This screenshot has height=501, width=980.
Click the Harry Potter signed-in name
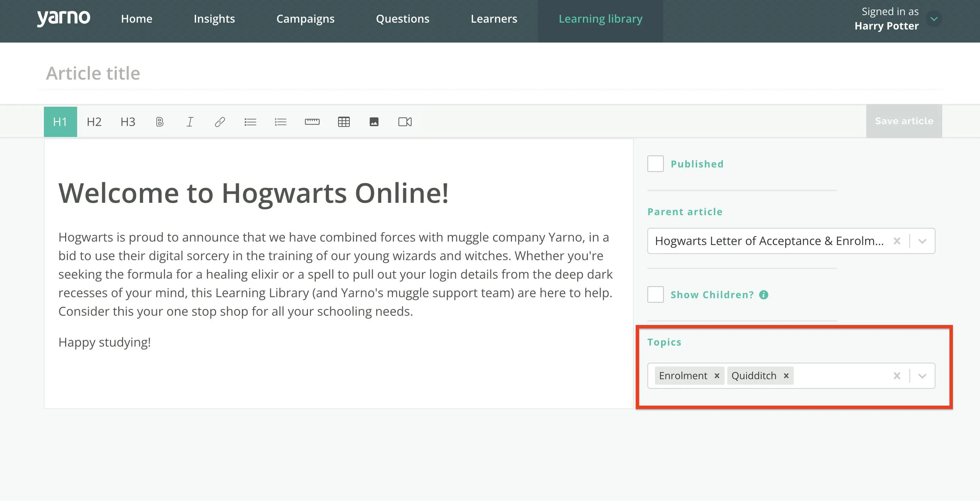pos(886,26)
